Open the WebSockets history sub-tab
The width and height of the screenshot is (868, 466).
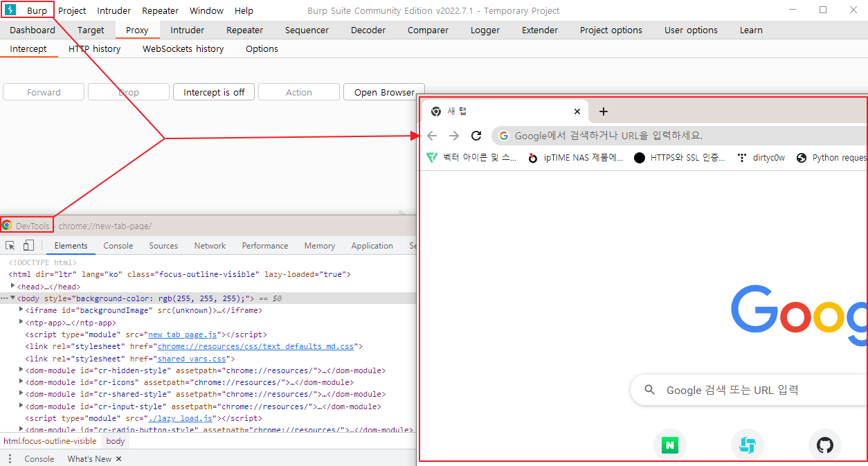point(183,48)
